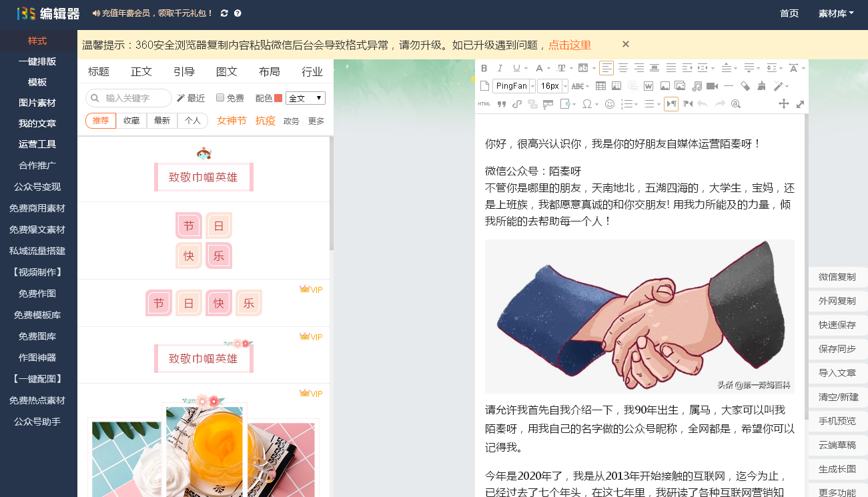Redo the last edit
The image size is (868, 497).
point(720,104)
